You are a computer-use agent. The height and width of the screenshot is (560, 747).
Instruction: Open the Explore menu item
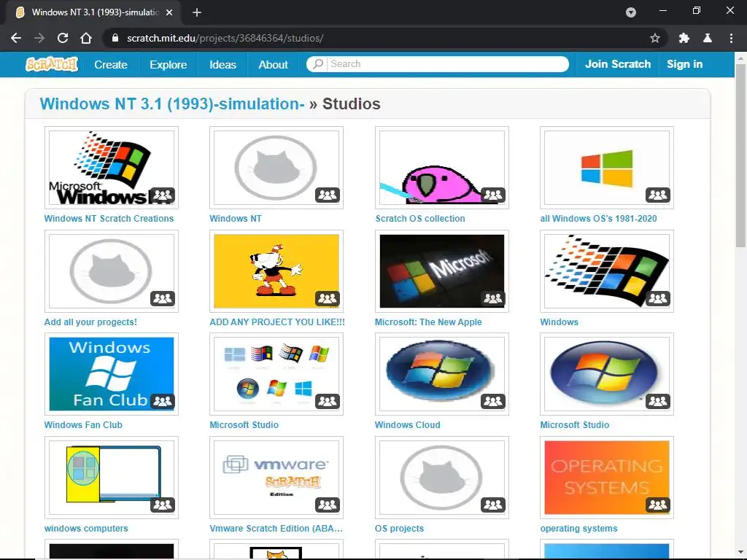coord(169,64)
